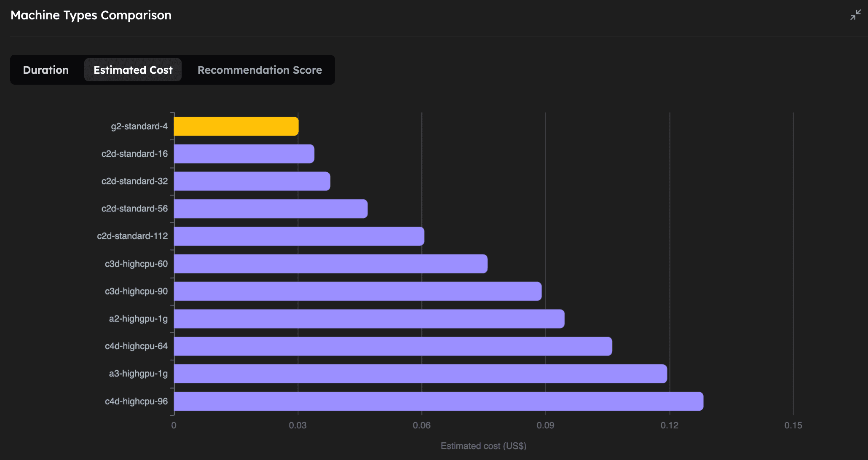Switch to the Duration tab
Image resolution: width=868 pixels, height=460 pixels.
(x=46, y=70)
